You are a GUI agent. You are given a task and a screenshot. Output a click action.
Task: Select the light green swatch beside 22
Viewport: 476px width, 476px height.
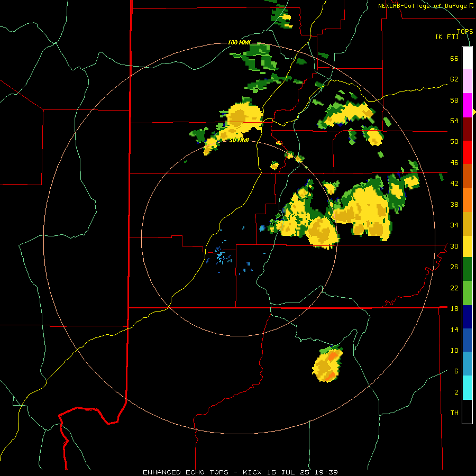click(x=467, y=293)
